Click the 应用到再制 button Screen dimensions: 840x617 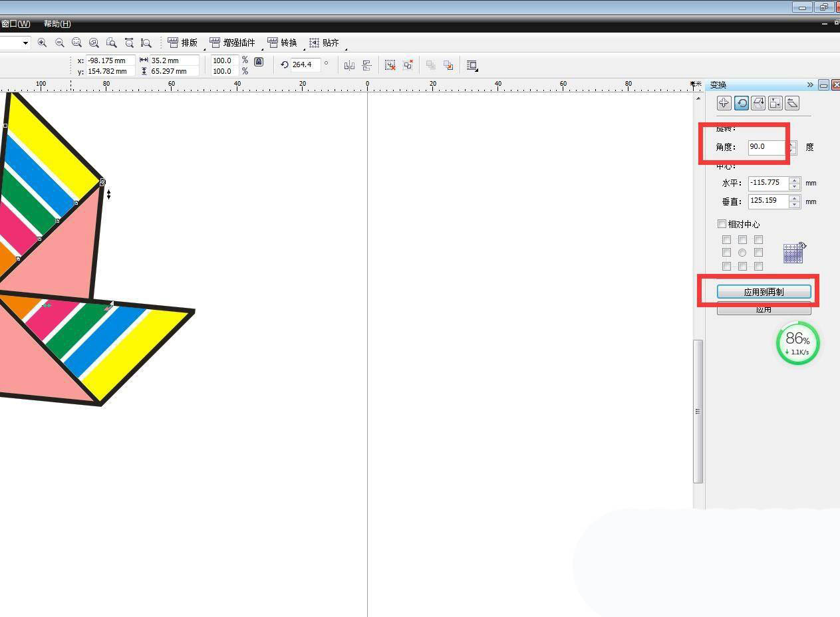tap(764, 292)
